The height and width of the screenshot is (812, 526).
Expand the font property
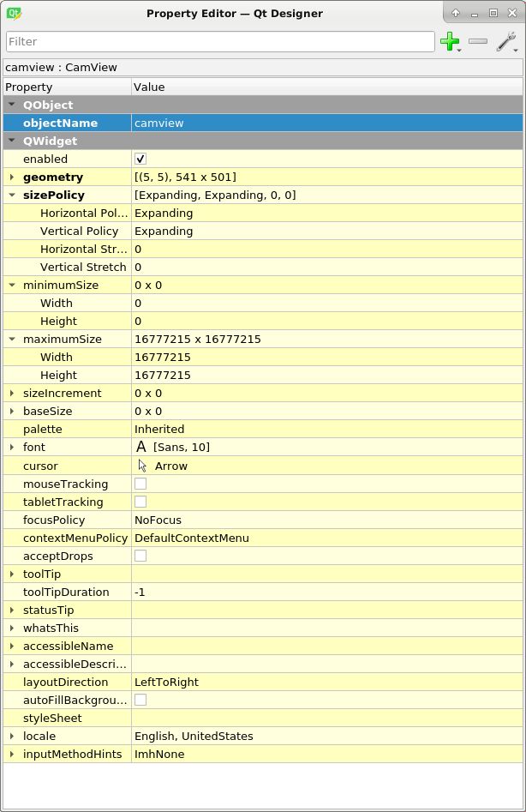pyautogui.click(x=12, y=447)
